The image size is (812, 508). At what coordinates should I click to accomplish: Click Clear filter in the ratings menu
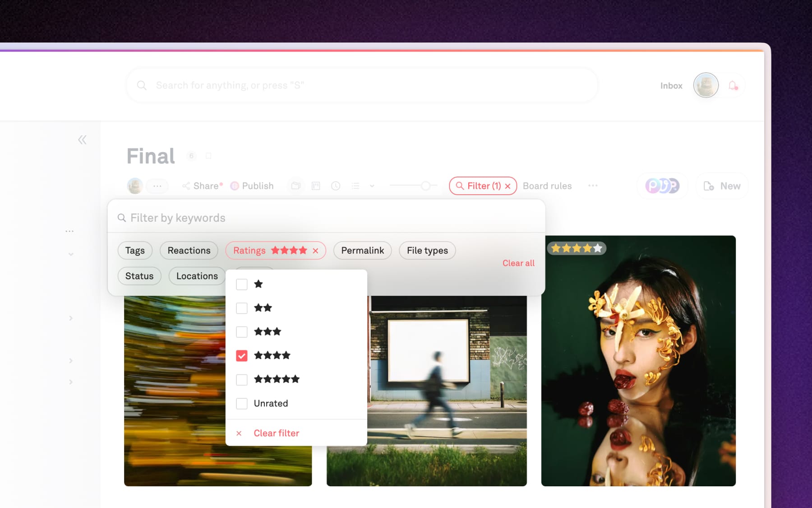coord(276,433)
